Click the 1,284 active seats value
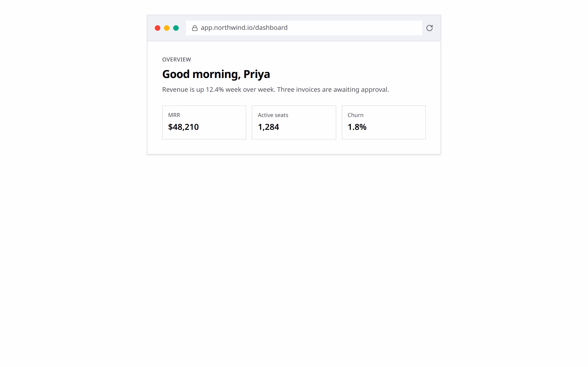Viewport: 588px width, 367px height. coord(269,127)
